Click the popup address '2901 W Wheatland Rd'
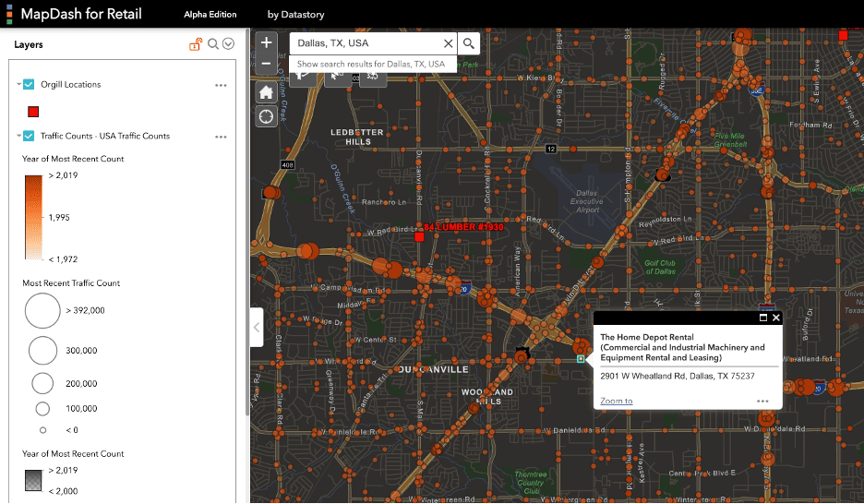 coord(678,376)
